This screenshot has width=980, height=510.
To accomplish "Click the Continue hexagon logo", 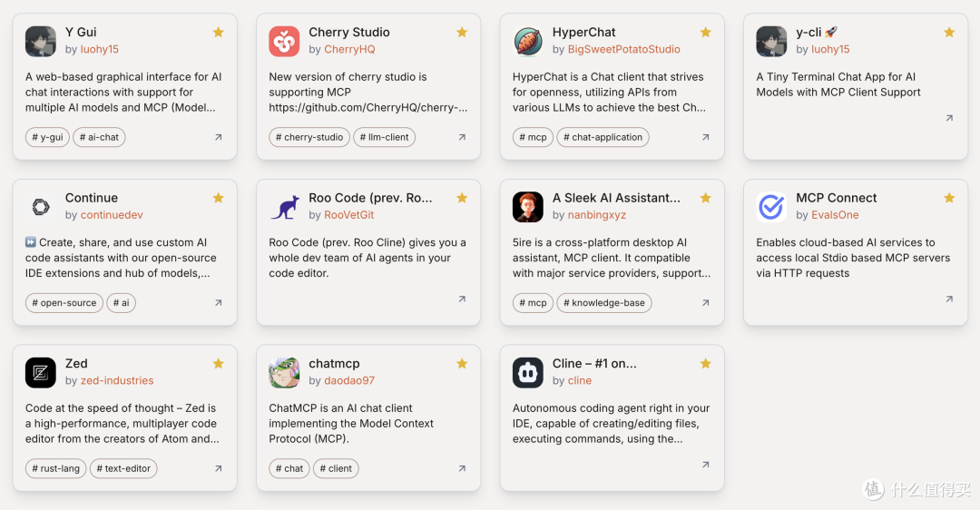I will (41, 207).
